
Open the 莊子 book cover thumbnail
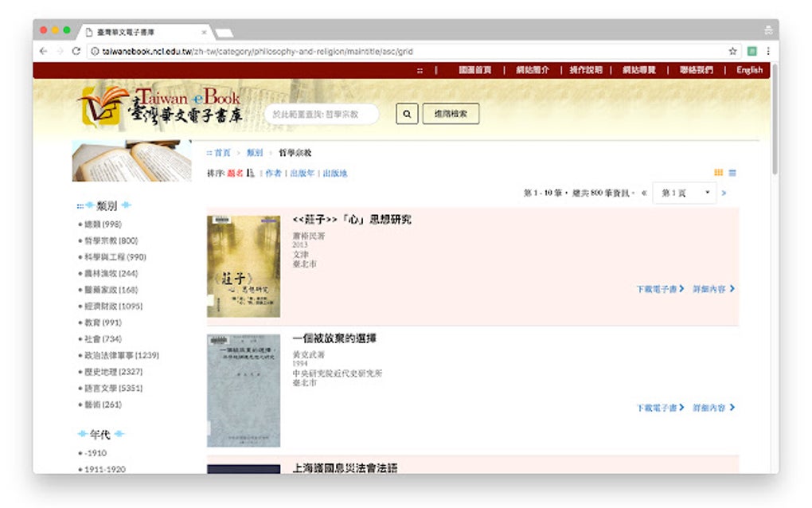(244, 266)
